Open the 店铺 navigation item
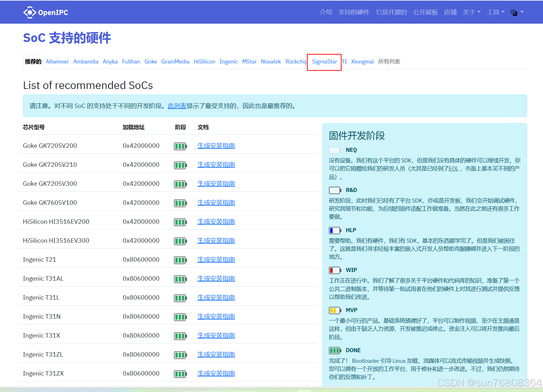This screenshot has width=543, height=392. (450, 12)
